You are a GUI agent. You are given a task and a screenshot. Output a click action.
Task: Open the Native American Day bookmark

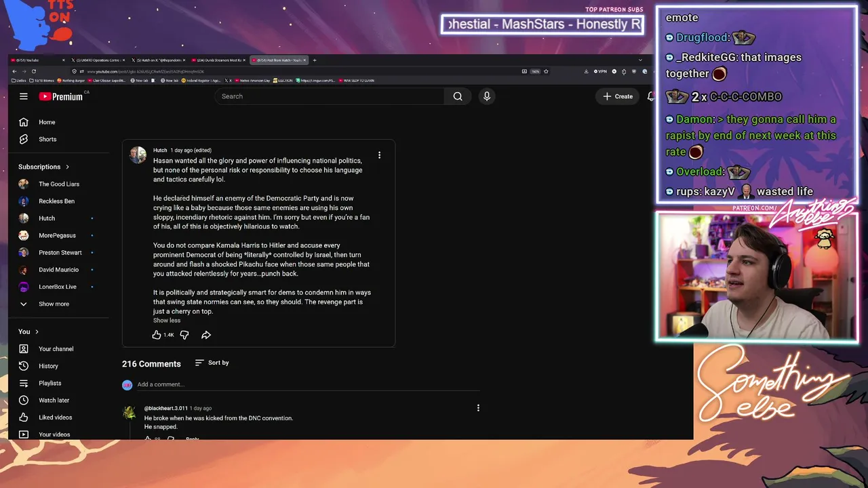click(x=252, y=81)
